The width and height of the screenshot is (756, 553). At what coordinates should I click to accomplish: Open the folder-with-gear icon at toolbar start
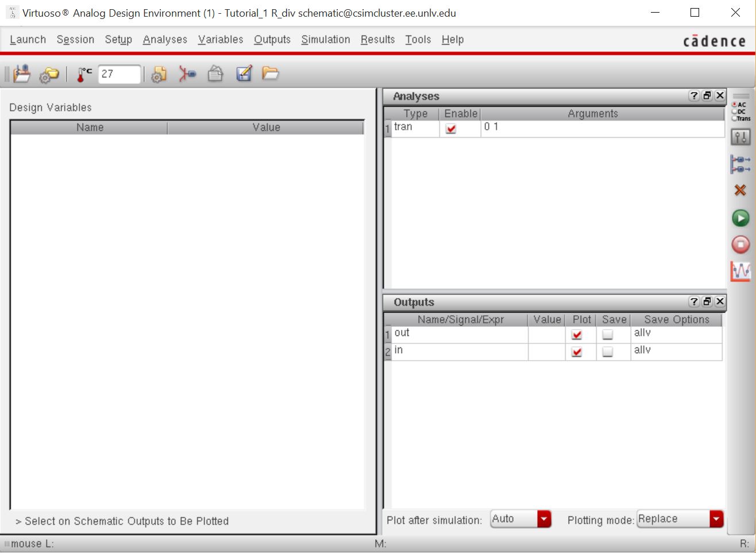tap(49, 75)
